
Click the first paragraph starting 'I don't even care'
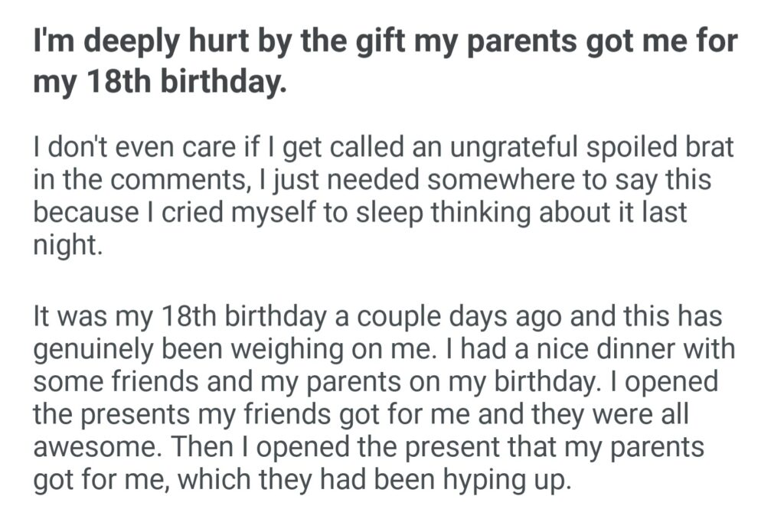pos(383,196)
